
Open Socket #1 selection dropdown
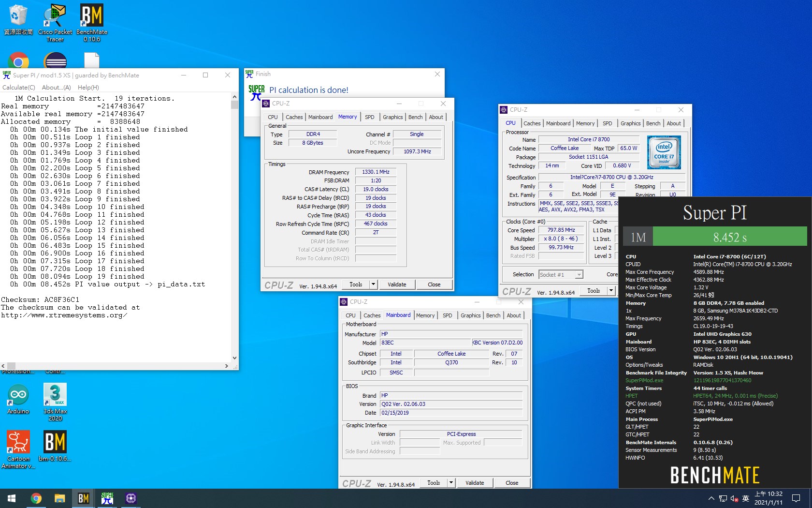click(x=561, y=275)
